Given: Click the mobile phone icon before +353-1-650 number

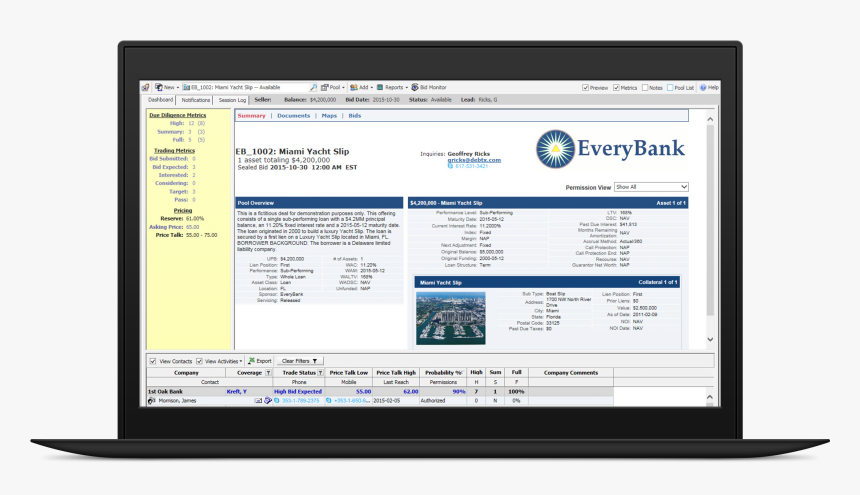Looking at the screenshot, I should click(329, 401).
